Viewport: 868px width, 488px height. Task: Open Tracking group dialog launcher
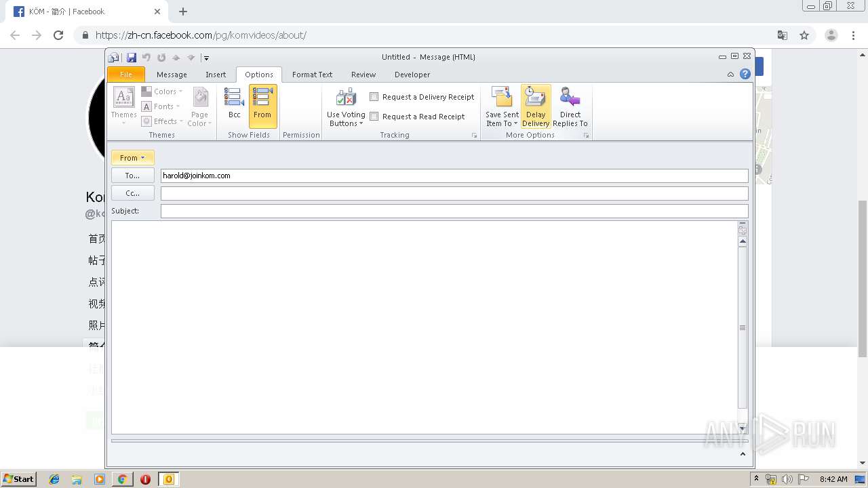click(474, 136)
